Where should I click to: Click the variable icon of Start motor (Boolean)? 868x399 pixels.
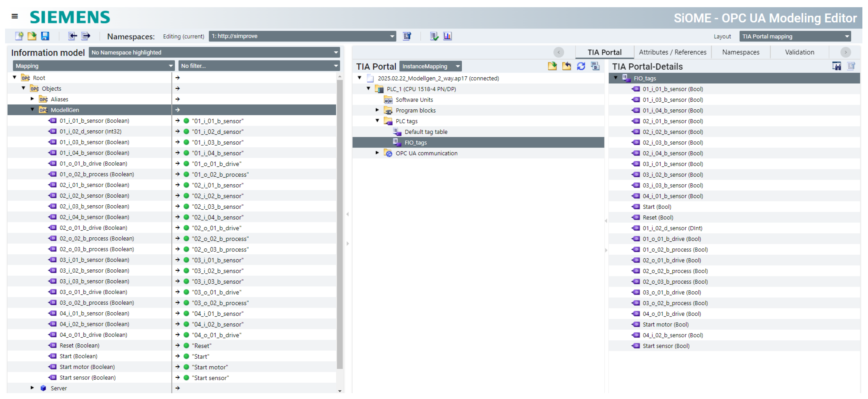[x=53, y=367]
